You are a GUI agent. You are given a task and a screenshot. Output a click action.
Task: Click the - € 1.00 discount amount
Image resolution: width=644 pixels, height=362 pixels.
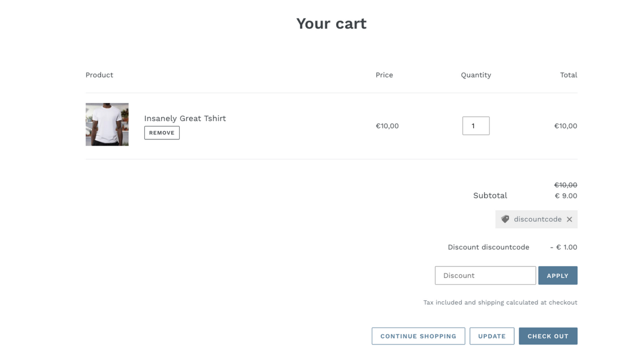563,247
